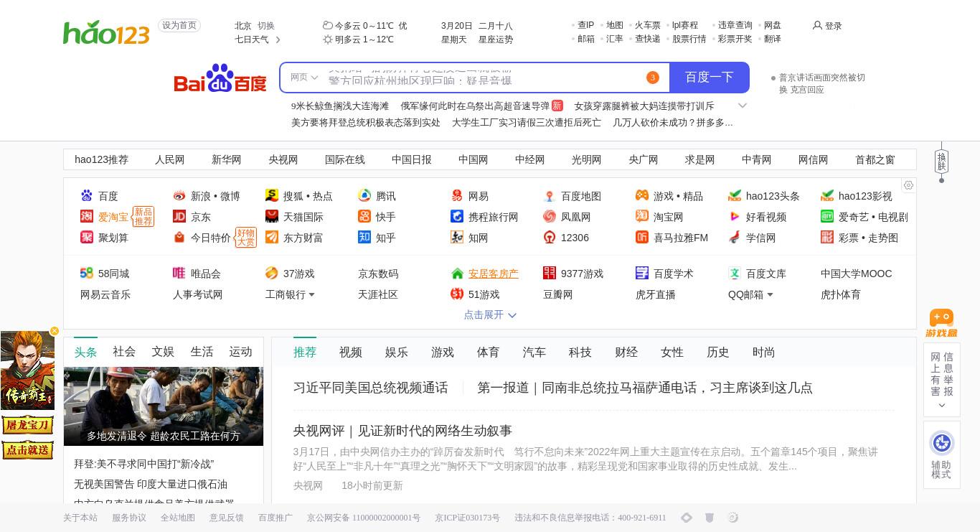Click 设为首页 button
980x532 pixels.
click(179, 26)
